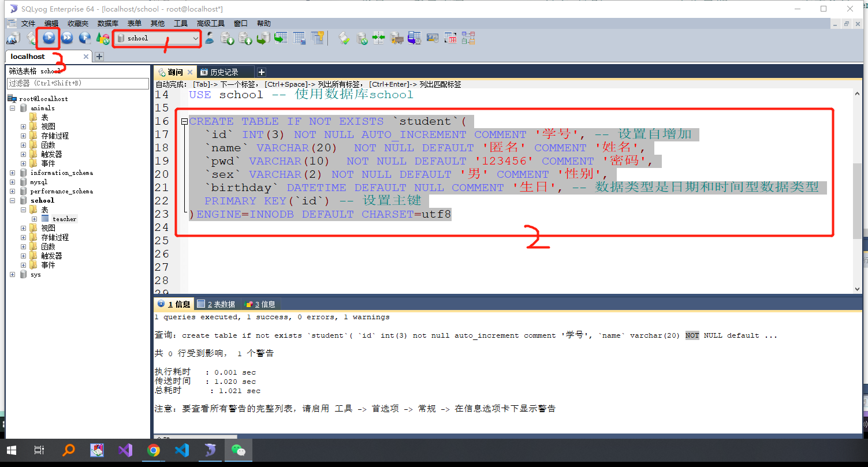Click the table grid icon with green arrow
Viewport: 868px width, 467px height.
pyautogui.click(x=281, y=38)
